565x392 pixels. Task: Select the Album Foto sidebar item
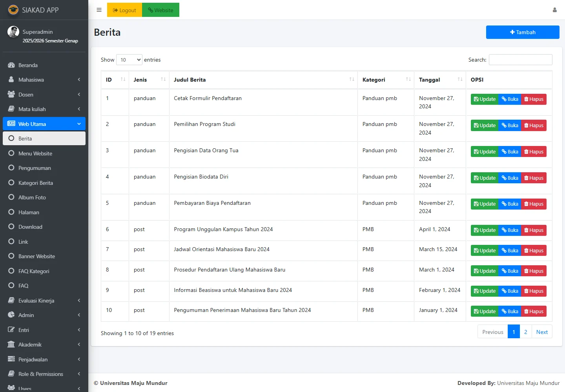(32, 197)
